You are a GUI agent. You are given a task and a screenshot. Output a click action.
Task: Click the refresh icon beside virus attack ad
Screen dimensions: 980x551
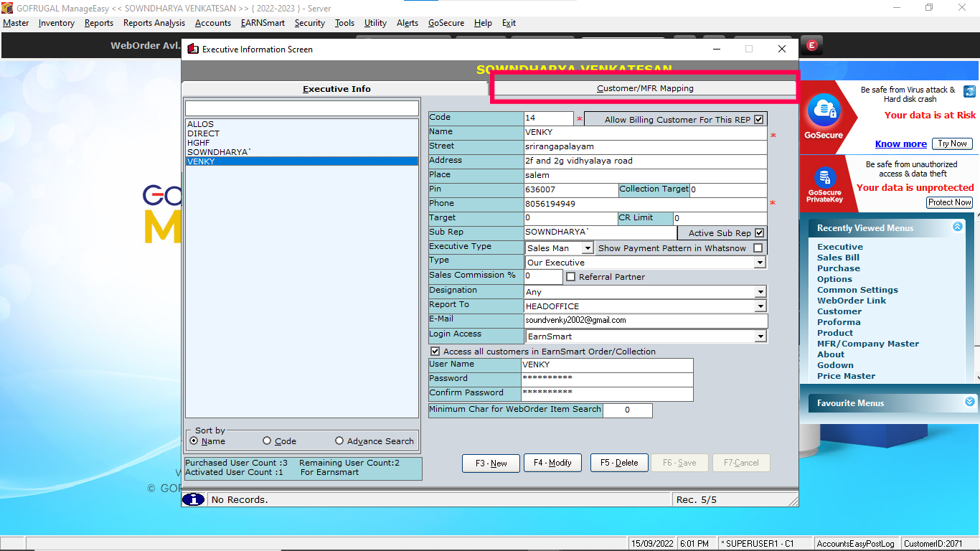(x=969, y=91)
